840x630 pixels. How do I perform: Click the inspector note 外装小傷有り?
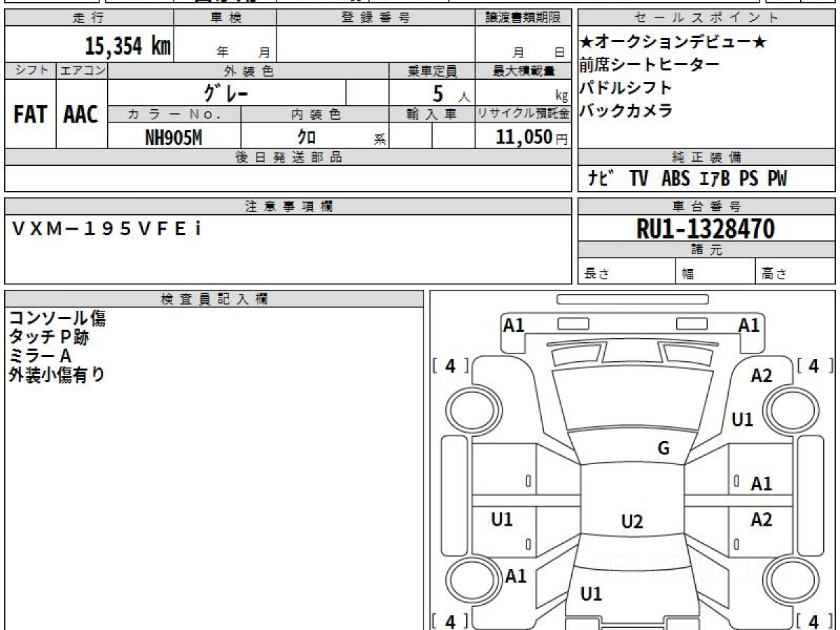57,374
